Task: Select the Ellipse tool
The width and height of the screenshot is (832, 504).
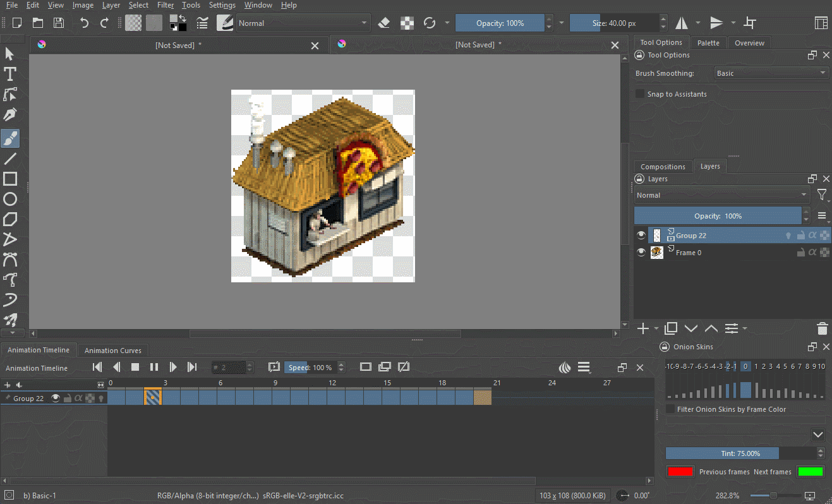Action: [x=10, y=200]
